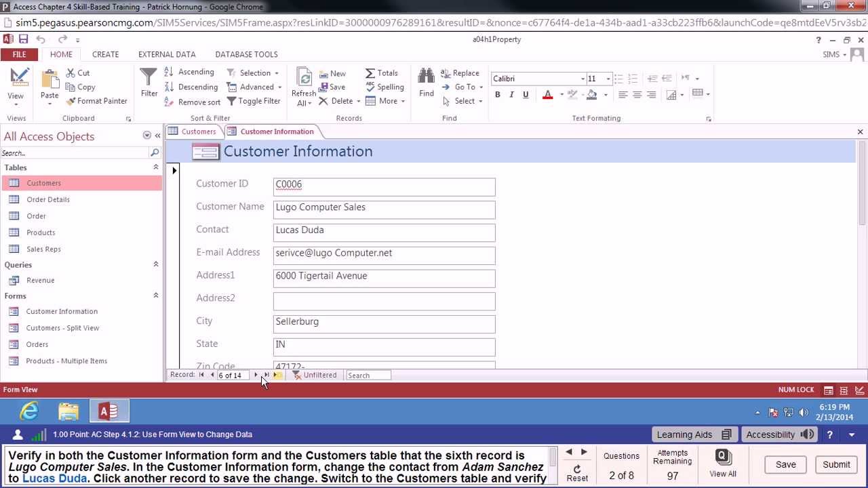The width and height of the screenshot is (868, 488).
Task: Switch to EXTERNAL DATA ribbon tab
Action: [x=167, y=54]
